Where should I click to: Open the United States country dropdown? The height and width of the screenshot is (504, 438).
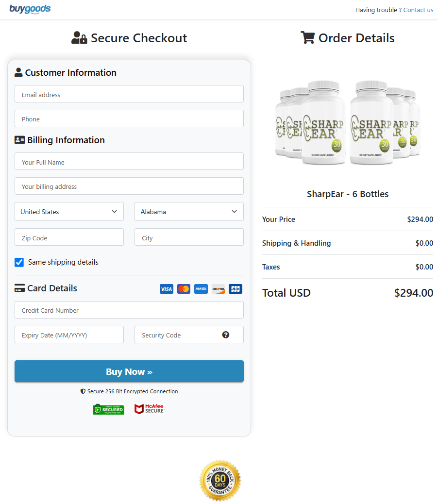click(69, 212)
